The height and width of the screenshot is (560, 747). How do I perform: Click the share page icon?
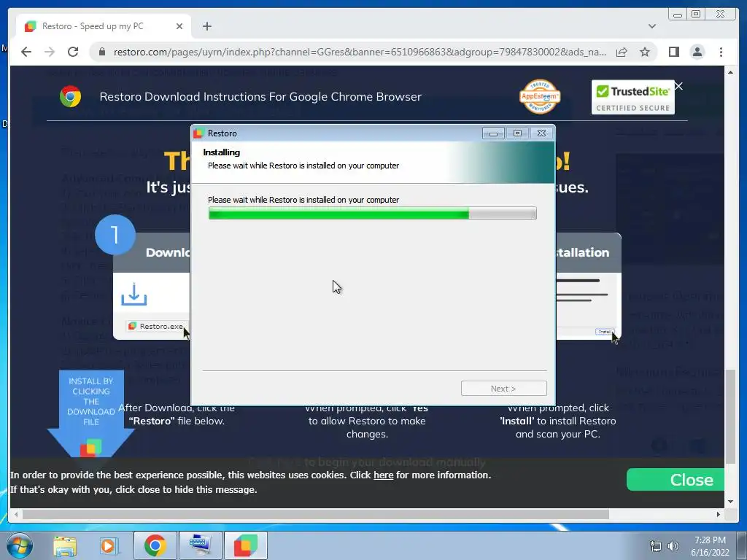click(622, 52)
